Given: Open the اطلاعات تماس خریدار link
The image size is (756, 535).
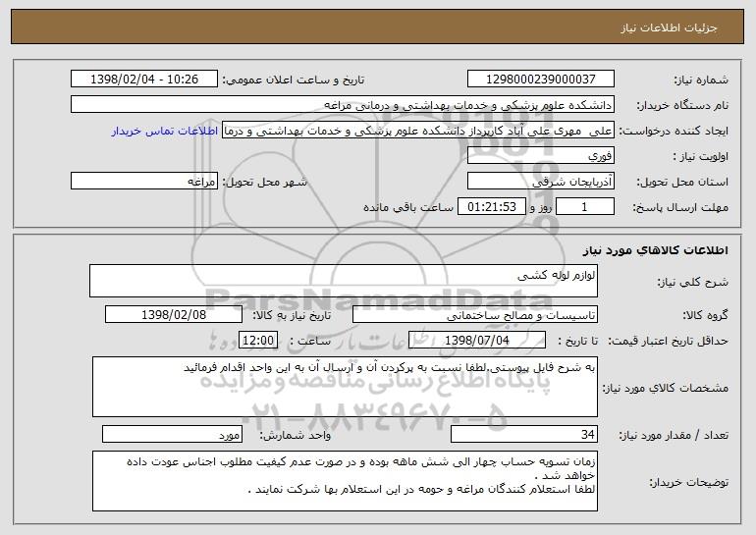Looking at the screenshot, I should [165, 131].
